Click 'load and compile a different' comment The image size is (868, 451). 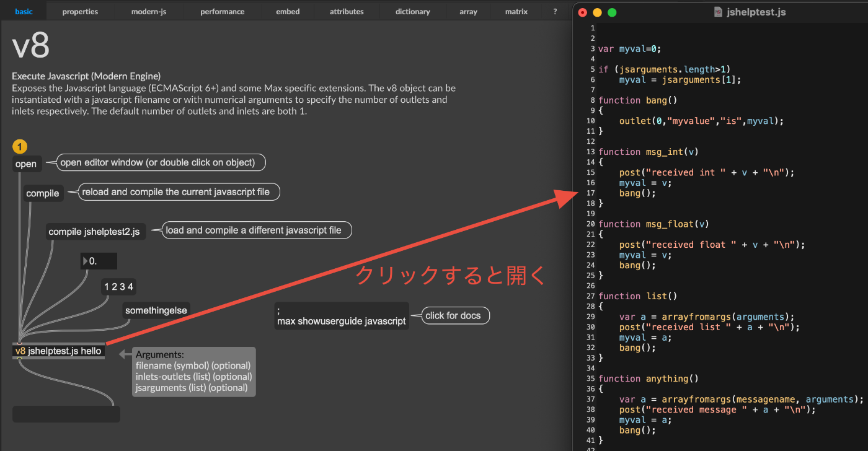(x=256, y=230)
